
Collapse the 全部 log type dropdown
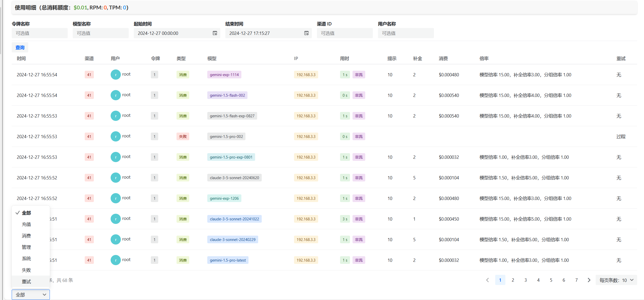(x=31, y=295)
